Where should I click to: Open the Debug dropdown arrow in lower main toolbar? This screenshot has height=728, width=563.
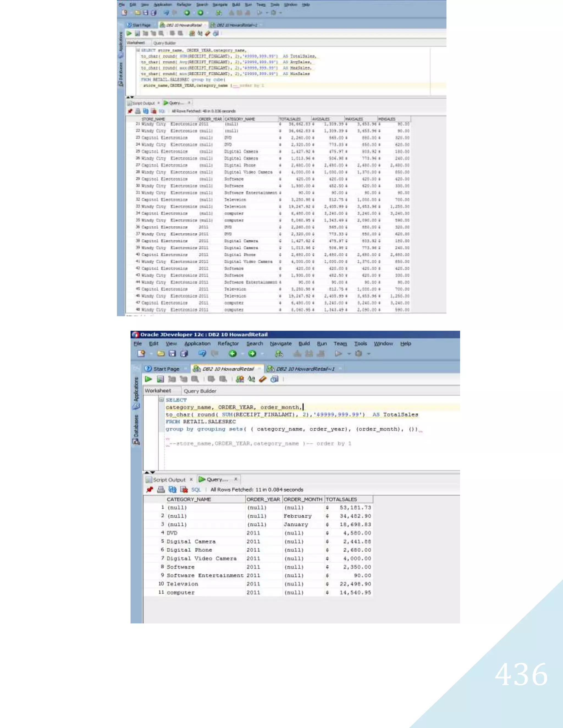coord(369,354)
